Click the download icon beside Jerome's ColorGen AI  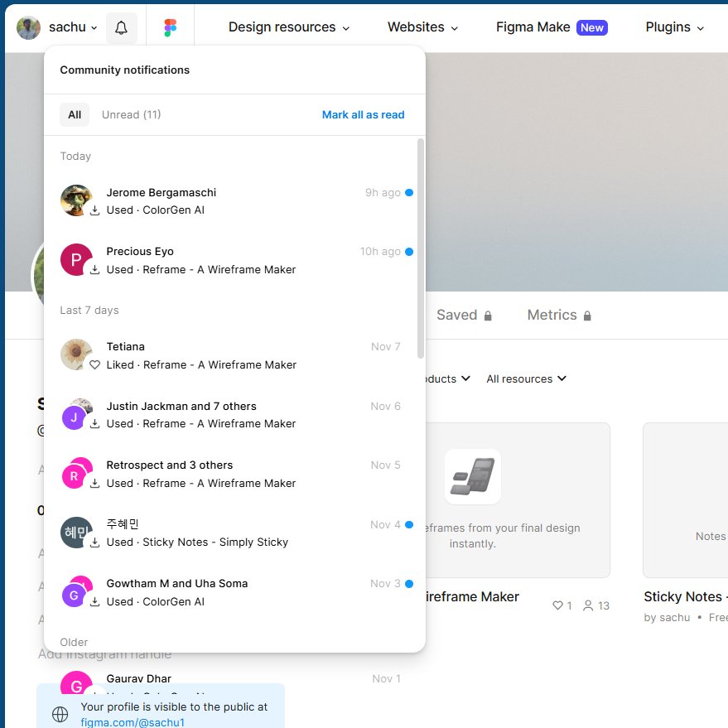point(94,210)
